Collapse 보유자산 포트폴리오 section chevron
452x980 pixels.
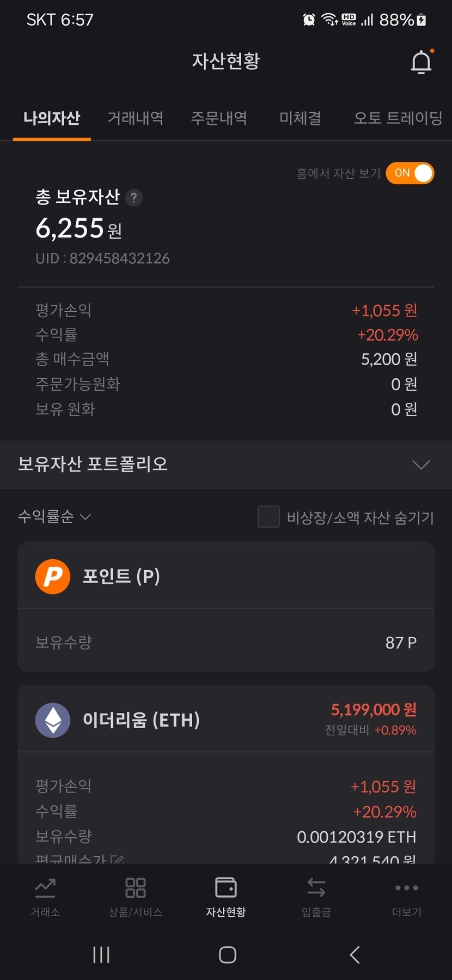421,464
